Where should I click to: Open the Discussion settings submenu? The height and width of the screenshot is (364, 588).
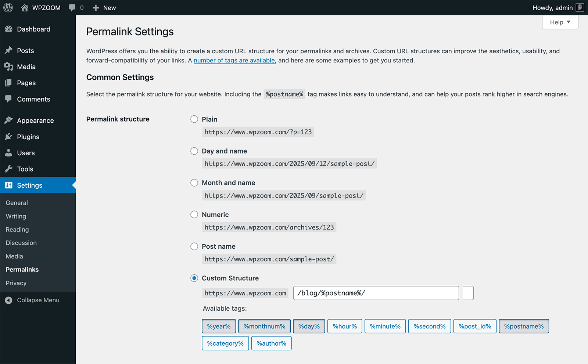coord(21,243)
